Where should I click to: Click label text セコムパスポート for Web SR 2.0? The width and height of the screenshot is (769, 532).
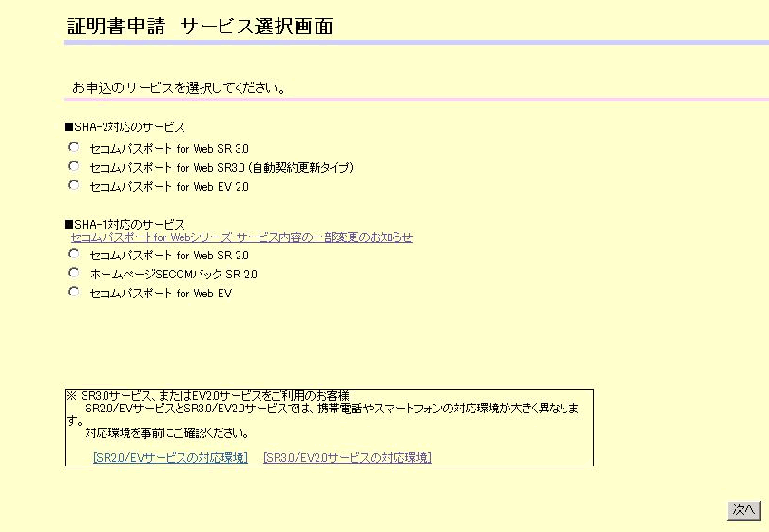(x=169, y=256)
